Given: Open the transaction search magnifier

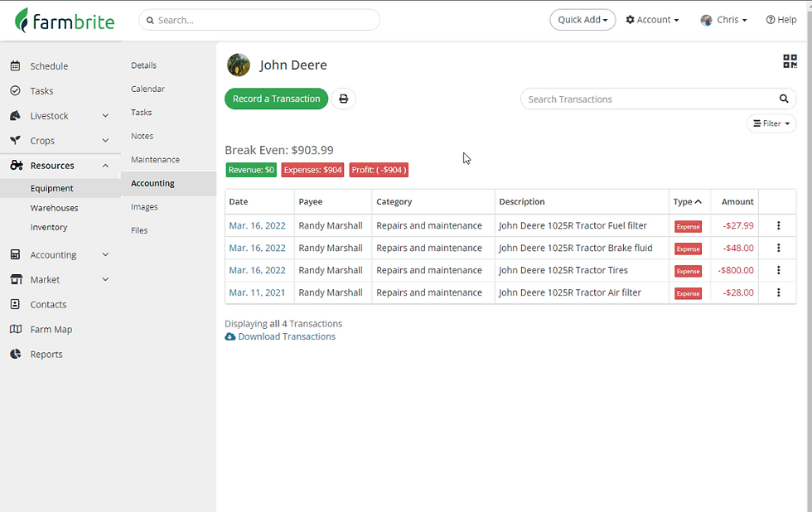Looking at the screenshot, I should point(783,99).
